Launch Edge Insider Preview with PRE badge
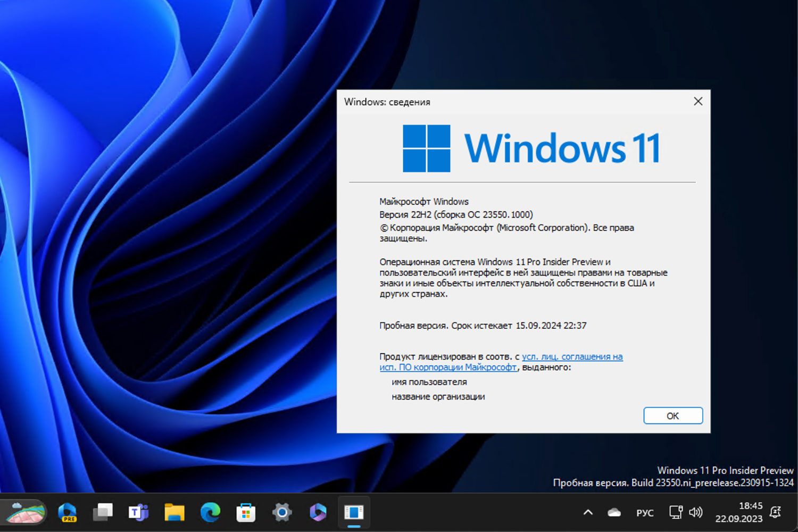This screenshot has height=532, width=798. [x=68, y=512]
